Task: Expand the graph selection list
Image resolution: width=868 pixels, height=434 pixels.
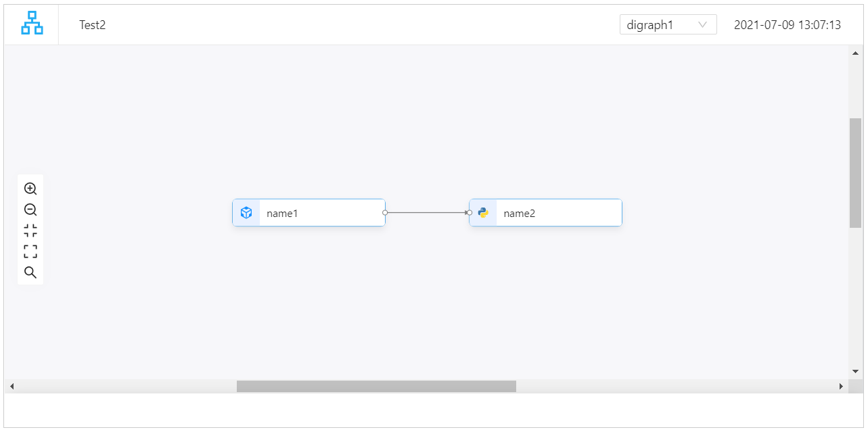Action: click(x=668, y=24)
